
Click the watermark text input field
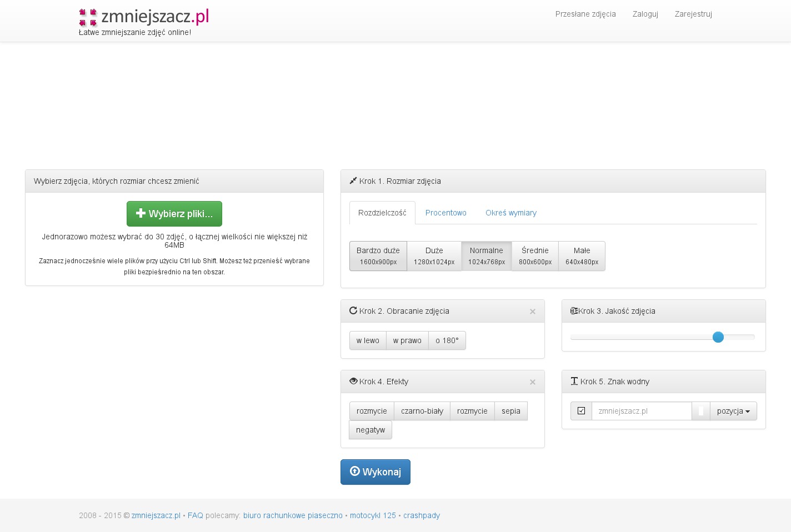tap(642, 411)
